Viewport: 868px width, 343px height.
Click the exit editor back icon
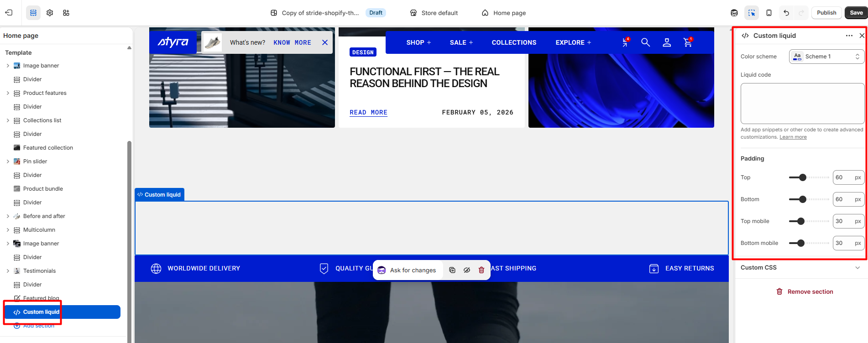pos(9,13)
